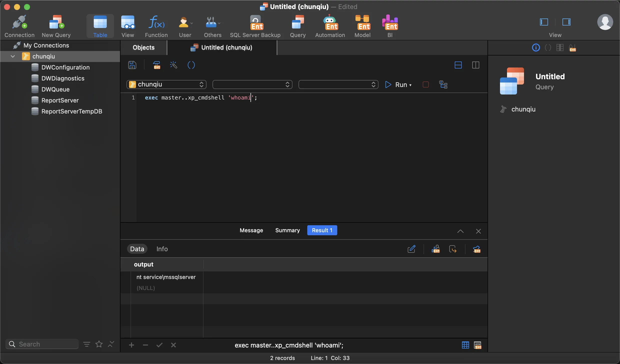The width and height of the screenshot is (620, 364).
Task: Open the chunqiu connection dropdown selector
Action: (x=166, y=84)
